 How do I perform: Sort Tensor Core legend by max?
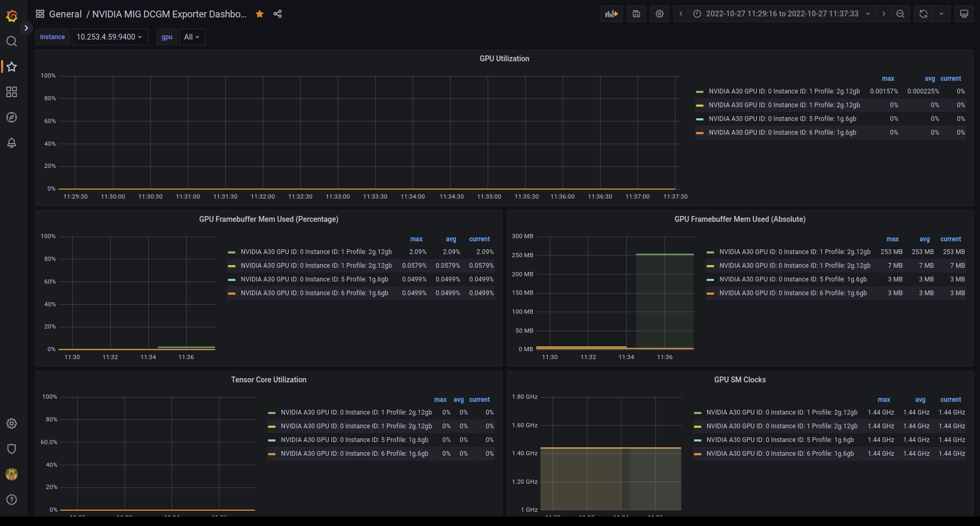(440, 400)
